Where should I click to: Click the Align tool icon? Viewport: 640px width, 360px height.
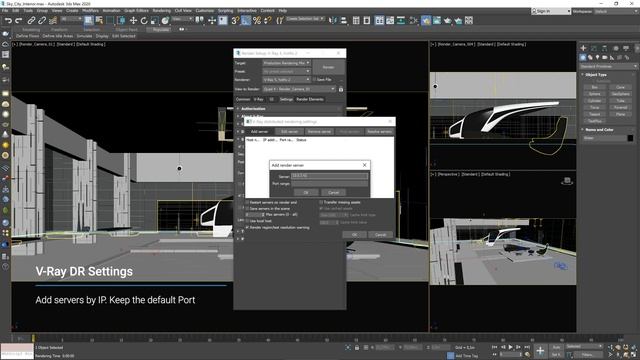(344, 20)
